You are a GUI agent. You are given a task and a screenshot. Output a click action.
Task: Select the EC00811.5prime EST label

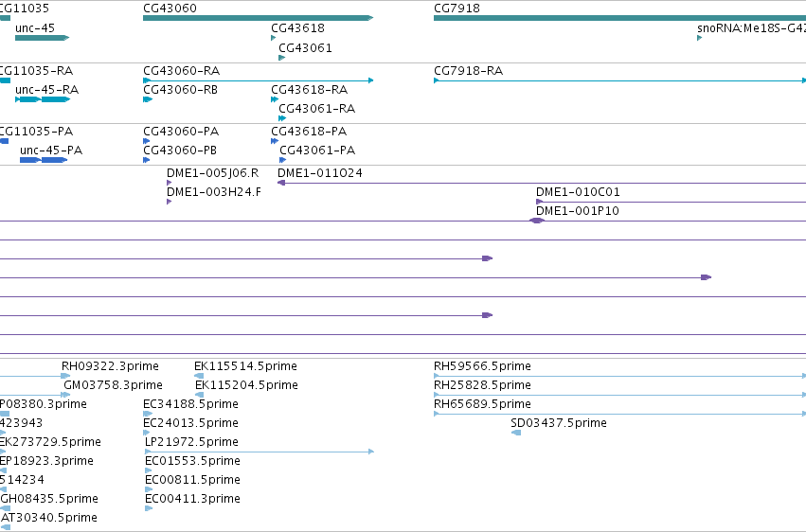[x=193, y=480]
